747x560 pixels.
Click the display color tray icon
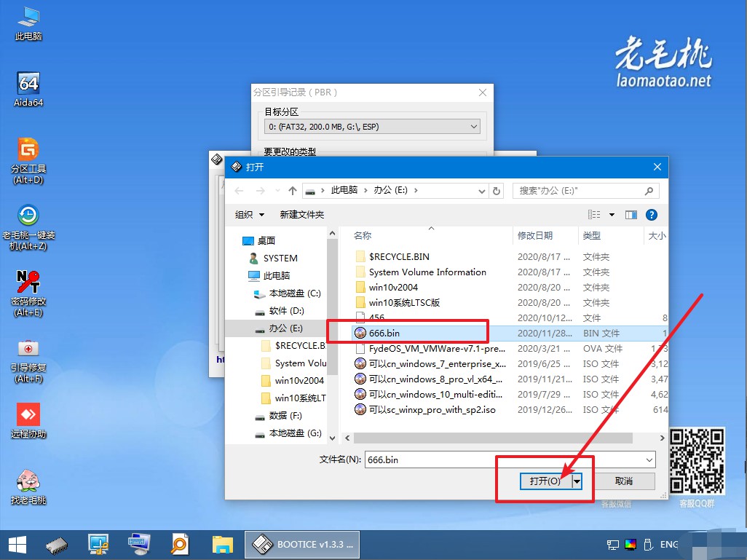pyautogui.click(x=631, y=545)
